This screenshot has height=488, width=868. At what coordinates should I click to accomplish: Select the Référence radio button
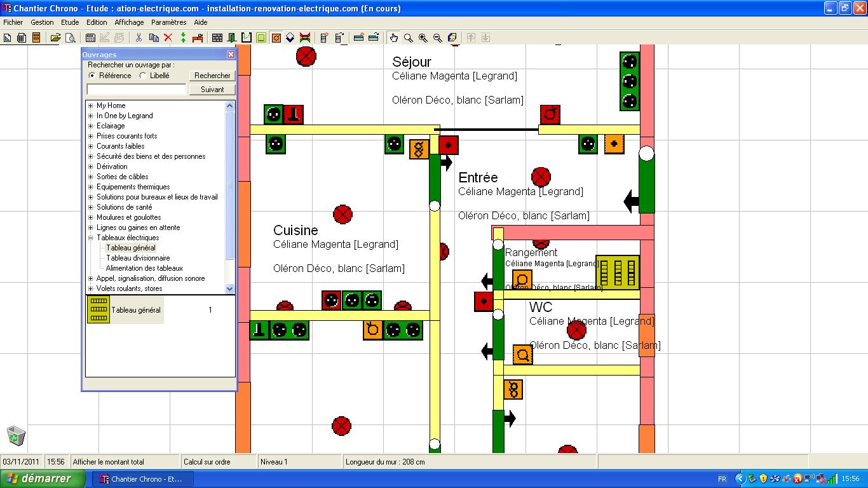[x=93, y=76]
